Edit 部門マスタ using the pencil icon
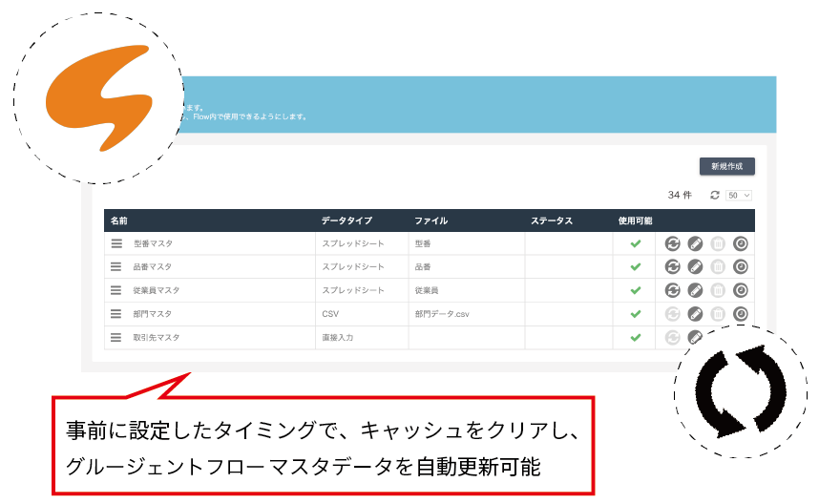Image resolution: width=840 pixels, height=504 pixels. click(695, 314)
